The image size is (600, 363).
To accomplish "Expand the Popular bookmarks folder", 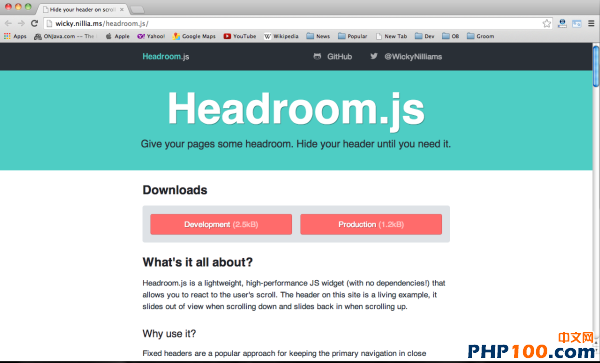I will point(352,36).
